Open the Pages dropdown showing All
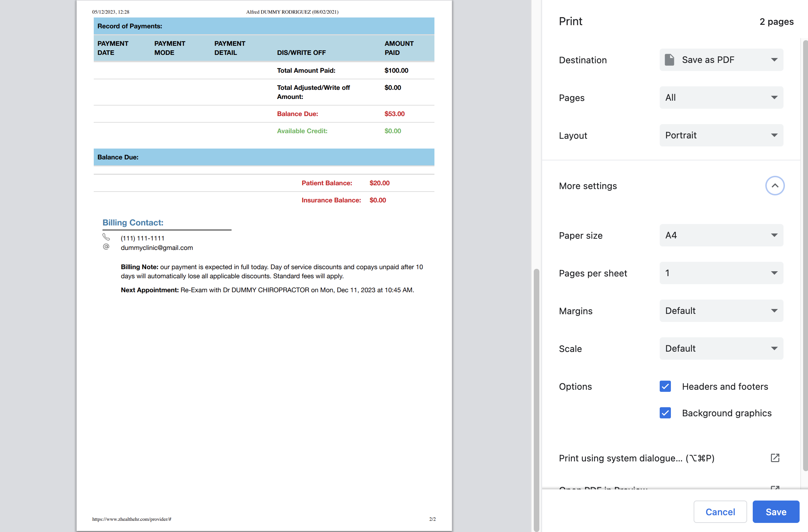The height and width of the screenshot is (532, 808). [721, 98]
